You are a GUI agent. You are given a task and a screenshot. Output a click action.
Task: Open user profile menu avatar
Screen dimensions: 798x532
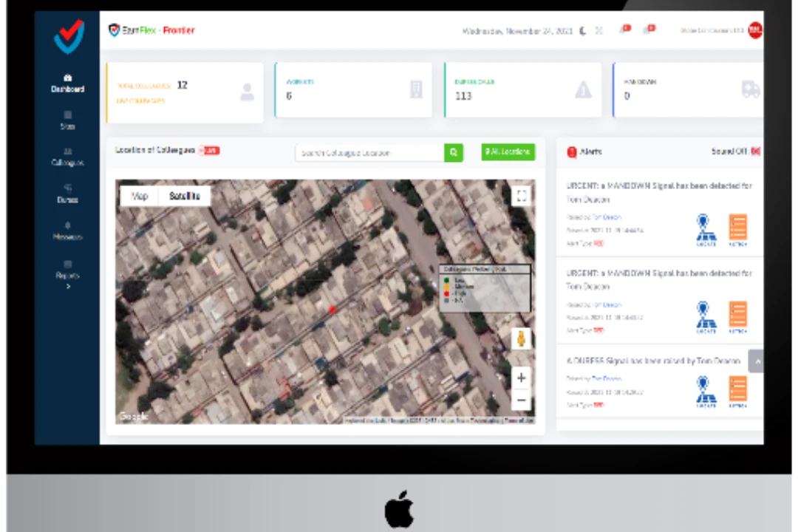754,30
